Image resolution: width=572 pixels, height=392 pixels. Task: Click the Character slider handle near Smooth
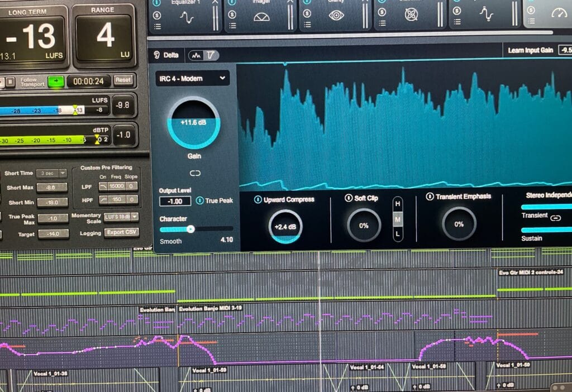click(190, 228)
